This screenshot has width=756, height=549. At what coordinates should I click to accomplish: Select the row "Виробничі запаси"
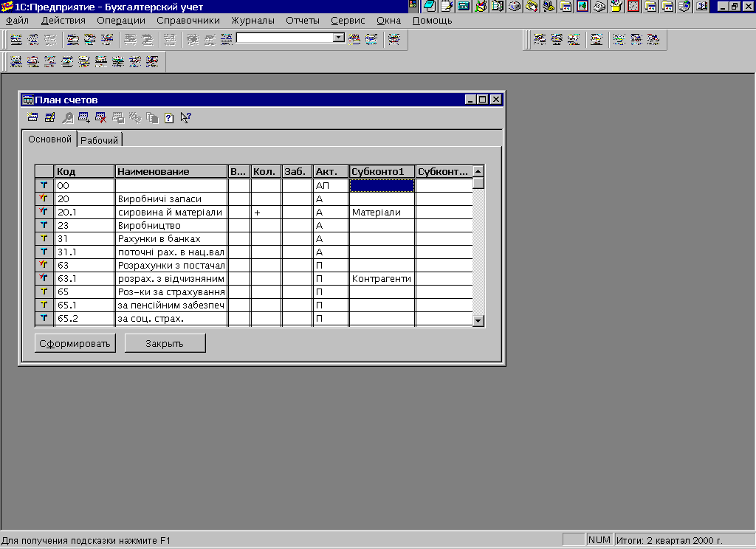click(254, 198)
